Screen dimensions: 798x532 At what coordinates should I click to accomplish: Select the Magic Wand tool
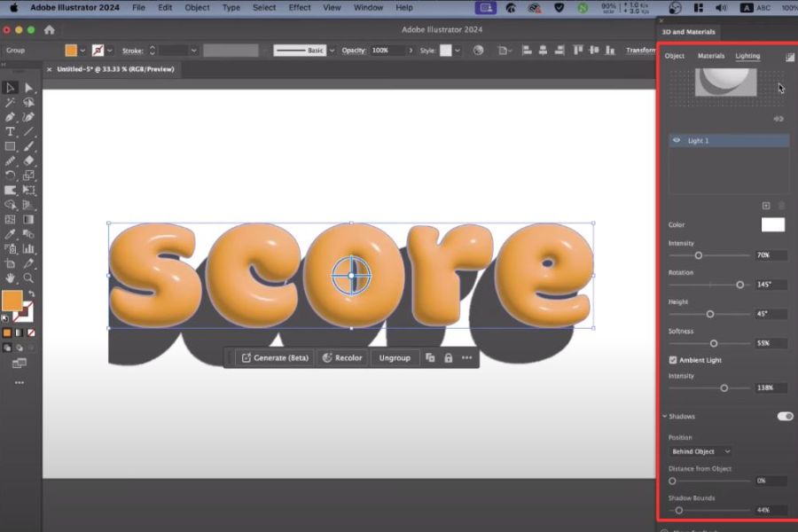pos(10,102)
